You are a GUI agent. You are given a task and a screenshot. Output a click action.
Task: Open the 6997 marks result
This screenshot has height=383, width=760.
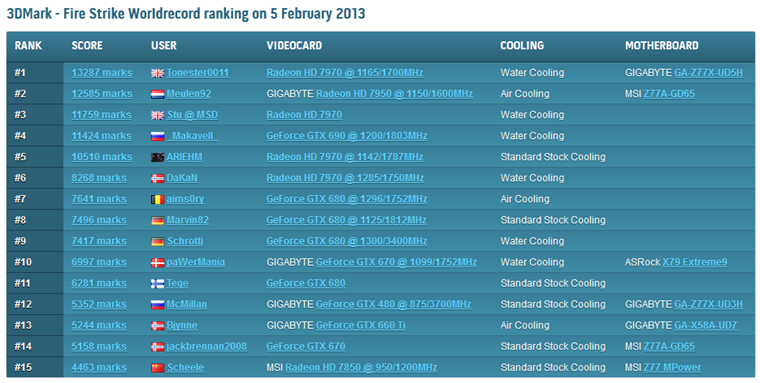coord(99,262)
